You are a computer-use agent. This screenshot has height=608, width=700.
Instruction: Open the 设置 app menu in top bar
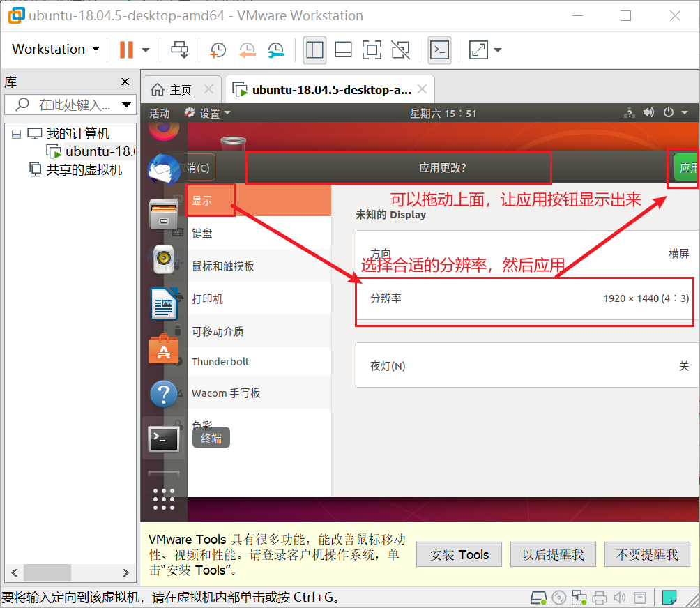(208, 114)
